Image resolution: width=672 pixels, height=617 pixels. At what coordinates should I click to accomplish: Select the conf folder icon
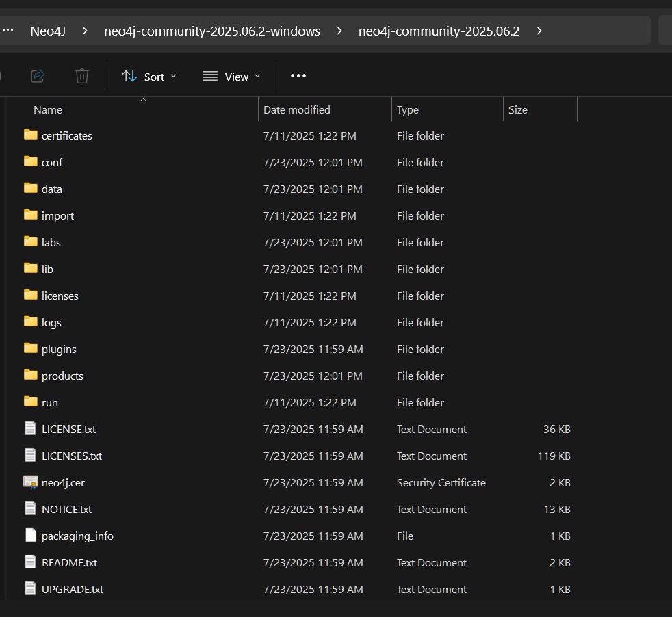(x=30, y=161)
